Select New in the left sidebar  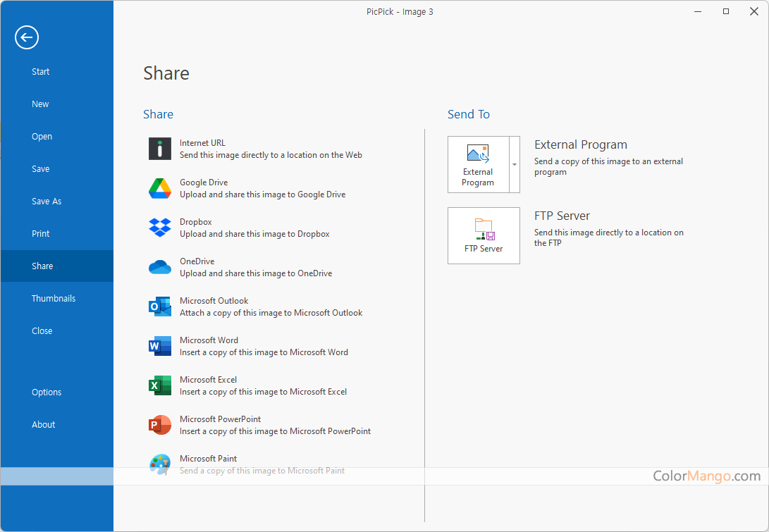(40, 104)
